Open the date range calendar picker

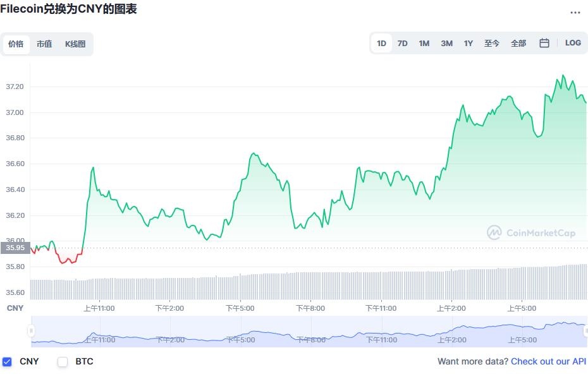[x=544, y=43]
